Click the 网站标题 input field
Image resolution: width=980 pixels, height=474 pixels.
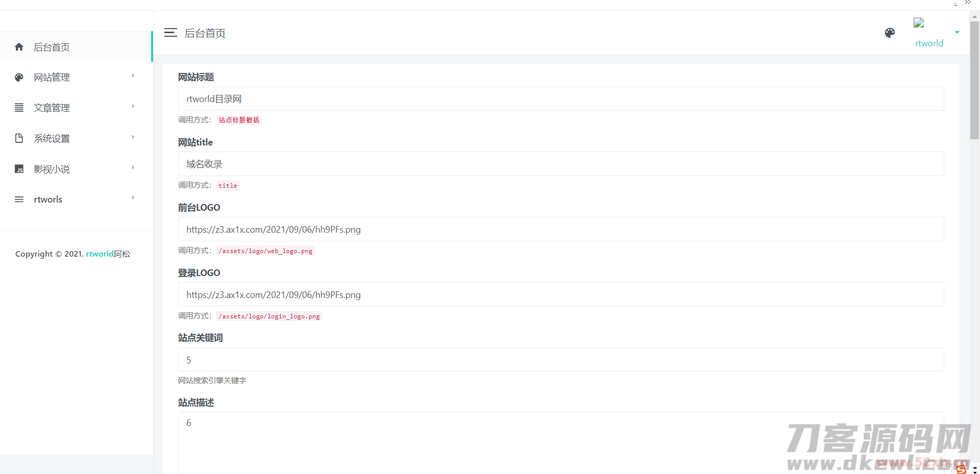coord(560,99)
